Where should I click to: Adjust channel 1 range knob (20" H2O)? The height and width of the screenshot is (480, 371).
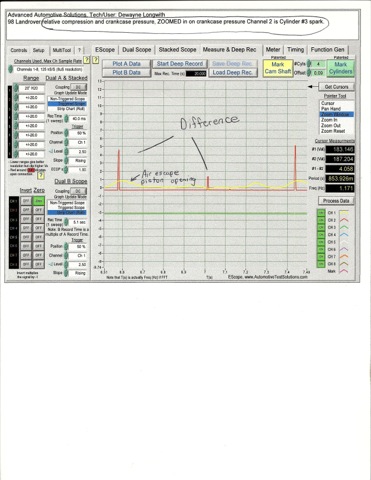(16, 88)
